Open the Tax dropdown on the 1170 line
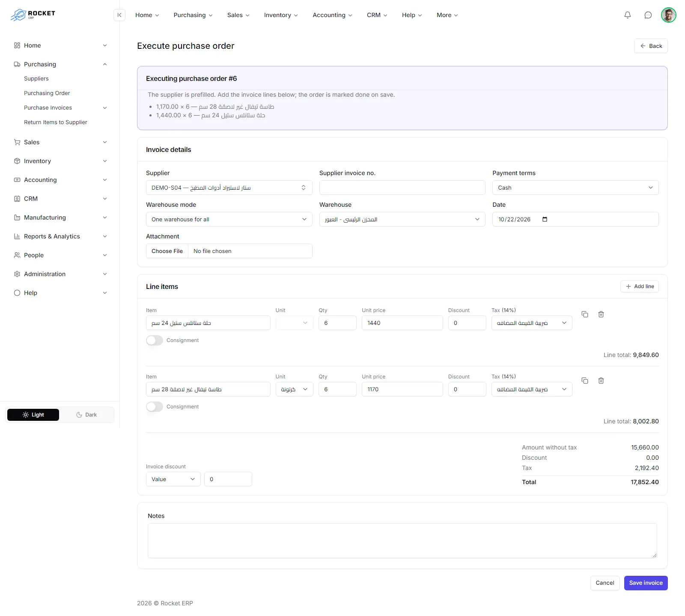The height and width of the screenshot is (616, 685). (x=532, y=389)
